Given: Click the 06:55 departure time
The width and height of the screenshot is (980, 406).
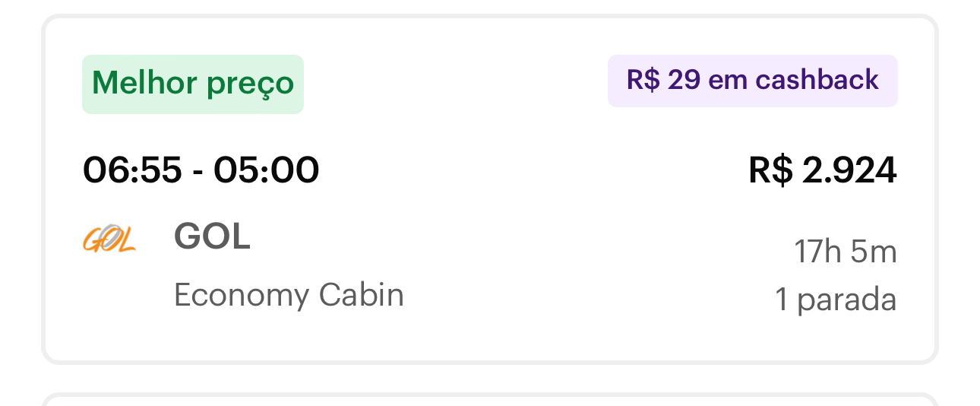Looking at the screenshot, I should 132,170.
